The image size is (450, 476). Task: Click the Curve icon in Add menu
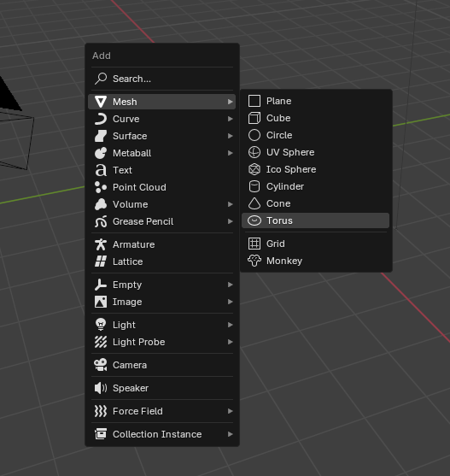[x=101, y=119]
